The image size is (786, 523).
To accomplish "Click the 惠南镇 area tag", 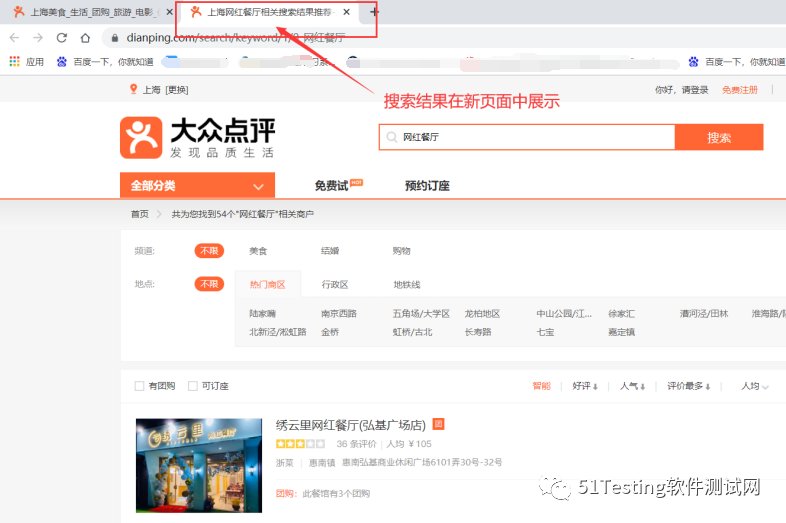I will click(x=322, y=462).
